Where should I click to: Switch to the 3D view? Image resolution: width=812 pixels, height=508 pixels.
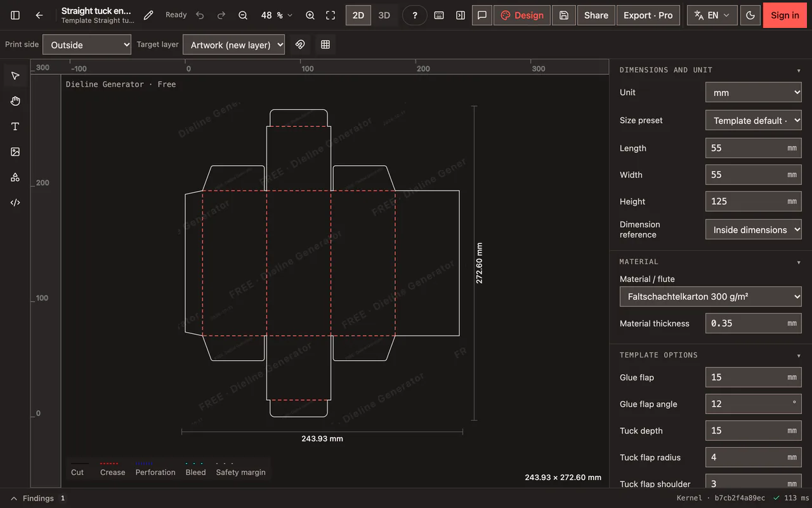(384, 15)
